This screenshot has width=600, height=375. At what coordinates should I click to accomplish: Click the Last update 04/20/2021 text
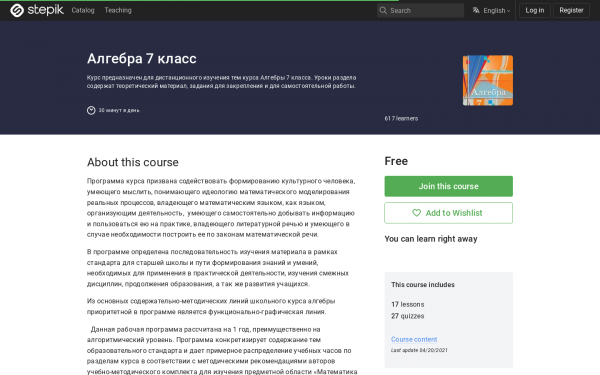419,350
